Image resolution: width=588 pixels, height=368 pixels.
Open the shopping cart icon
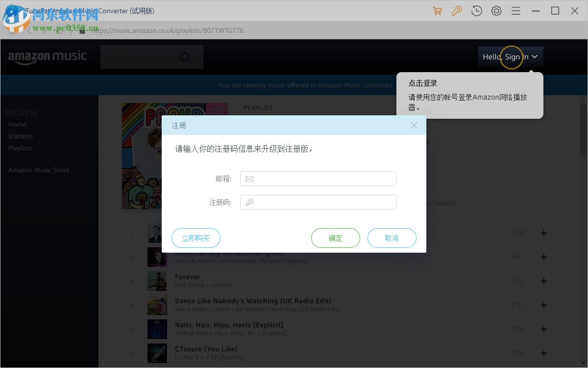coord(437,10)
